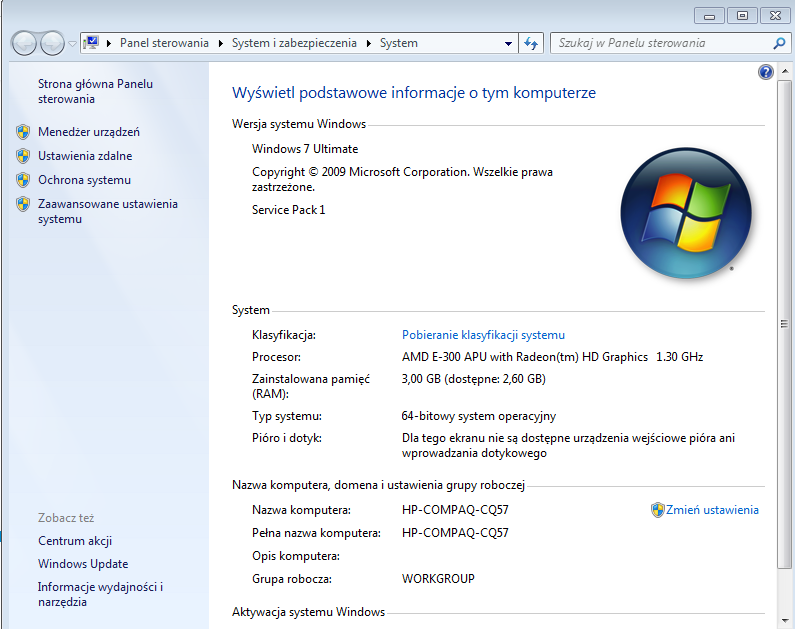Open the recent pages dropdown arrow
The height and width of the screenshot is (629, 795).
[x=72, y=44]
